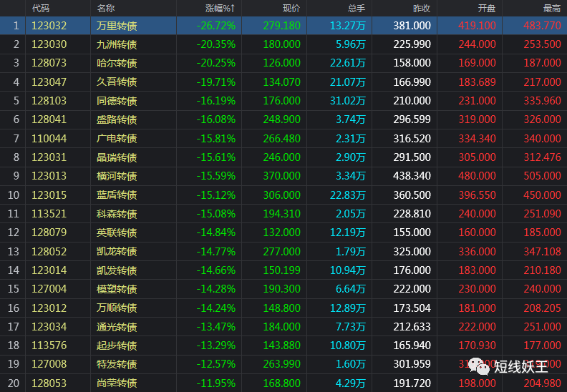Click code 113521

[x=49, y=214]
